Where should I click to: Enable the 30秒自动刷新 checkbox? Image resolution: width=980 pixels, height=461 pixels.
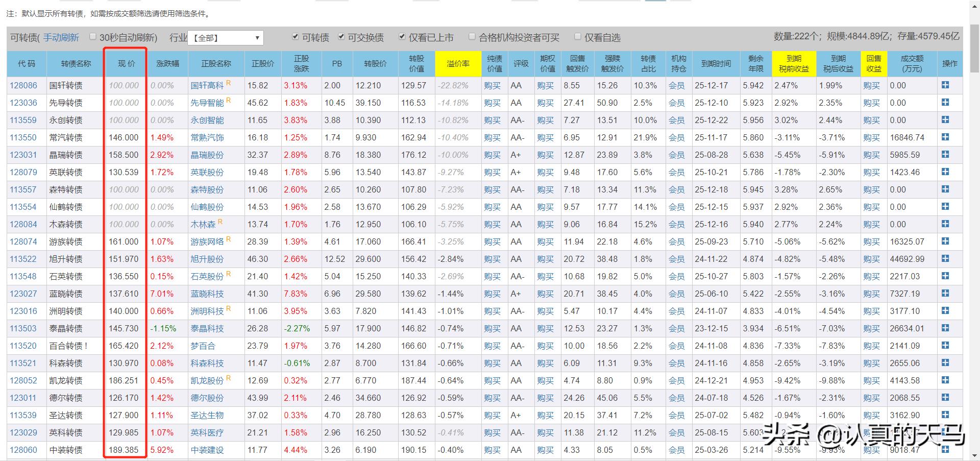(x=92, y=37)
